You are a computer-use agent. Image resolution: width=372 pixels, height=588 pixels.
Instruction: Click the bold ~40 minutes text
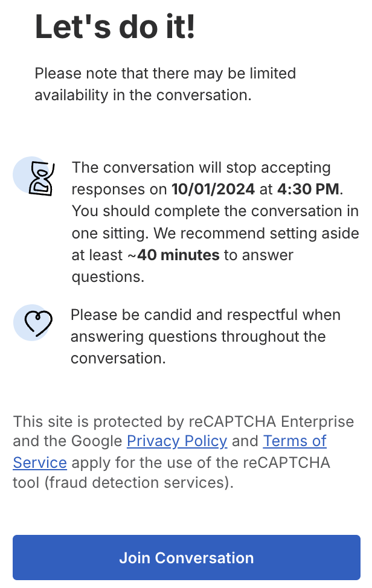[173, 255]
